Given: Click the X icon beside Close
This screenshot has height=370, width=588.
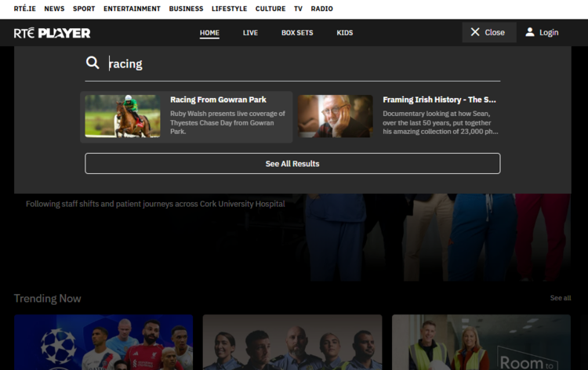Looking at the screenshot, I should (475, 32).
